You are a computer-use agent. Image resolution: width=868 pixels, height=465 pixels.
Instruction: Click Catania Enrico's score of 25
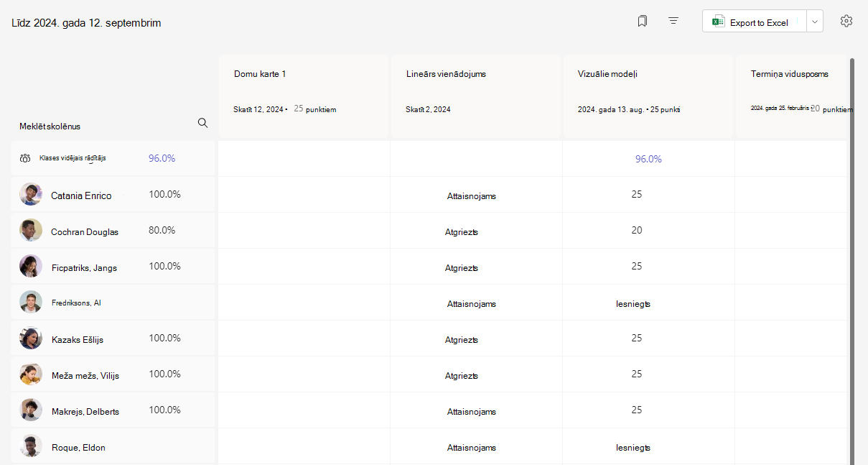coord(637,194)
